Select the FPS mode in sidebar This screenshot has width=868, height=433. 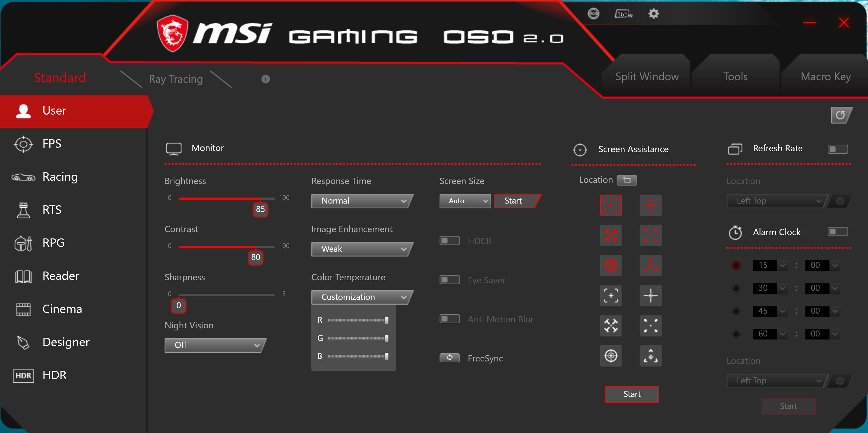[73, 144]
